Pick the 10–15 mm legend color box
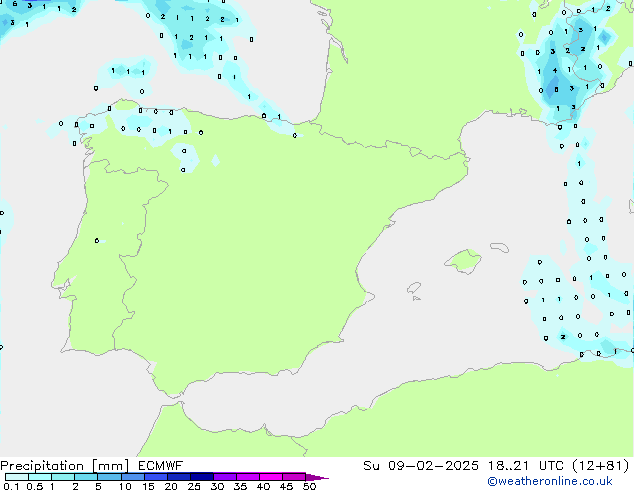The height and width of the screenshot is (490, 634). [132, 477]
